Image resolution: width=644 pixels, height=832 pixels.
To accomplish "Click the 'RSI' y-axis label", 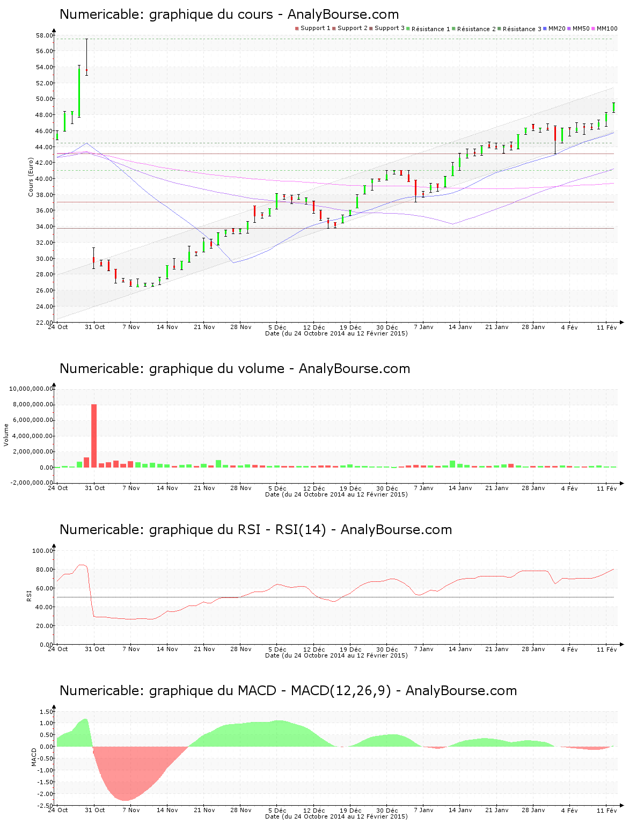I will click(29, 595).
